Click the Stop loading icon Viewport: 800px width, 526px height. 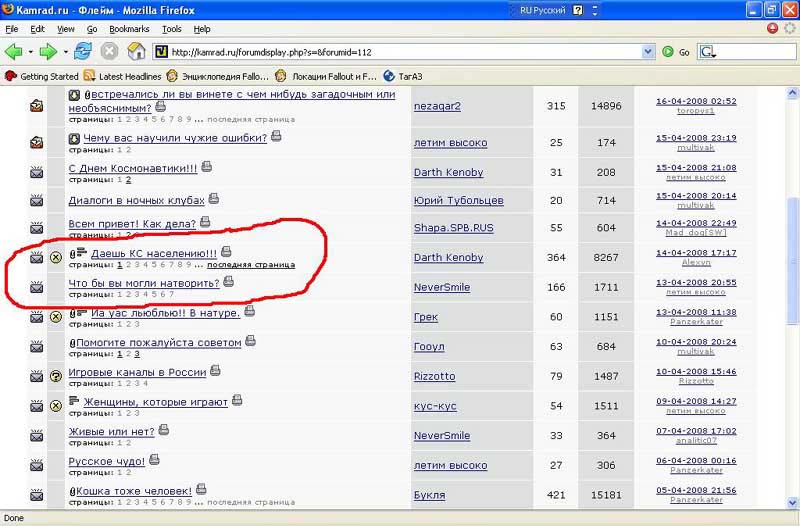coord(109,51)
